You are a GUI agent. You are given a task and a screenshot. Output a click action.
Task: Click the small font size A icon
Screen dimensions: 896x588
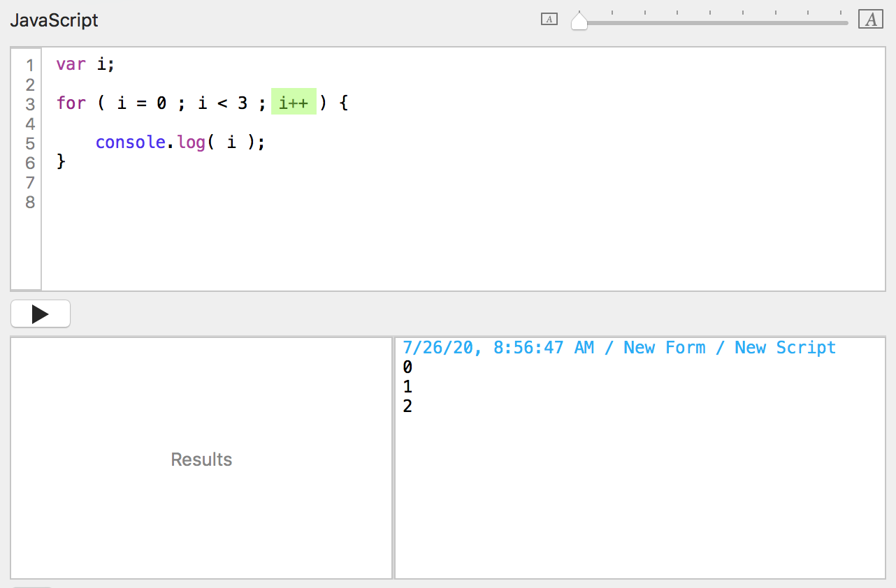(x=549, y=20)
